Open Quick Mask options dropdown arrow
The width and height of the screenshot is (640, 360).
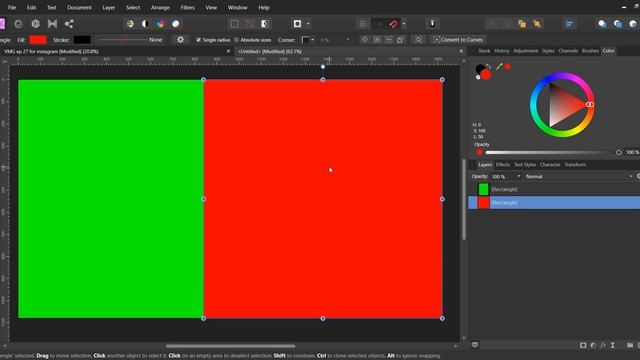308,24
